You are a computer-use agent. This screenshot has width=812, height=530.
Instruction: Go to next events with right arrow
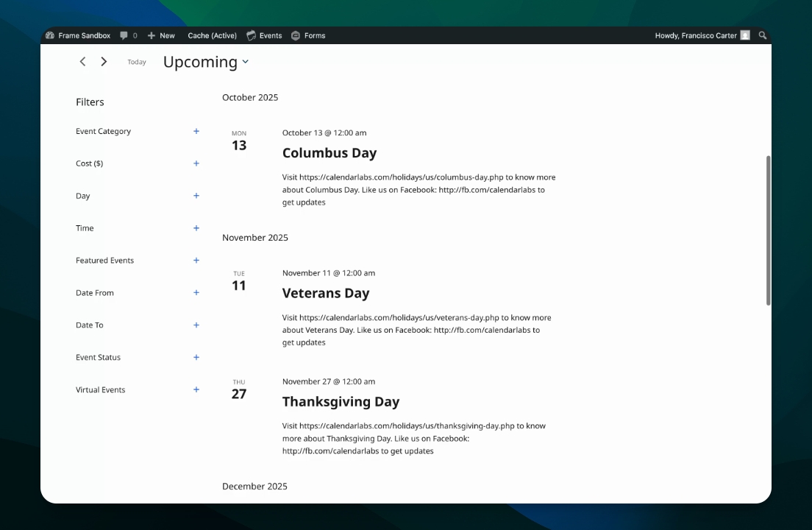[x=104, y=62]
